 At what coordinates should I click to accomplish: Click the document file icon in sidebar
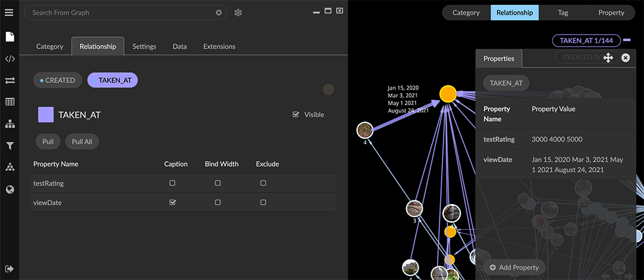point(10,37)
